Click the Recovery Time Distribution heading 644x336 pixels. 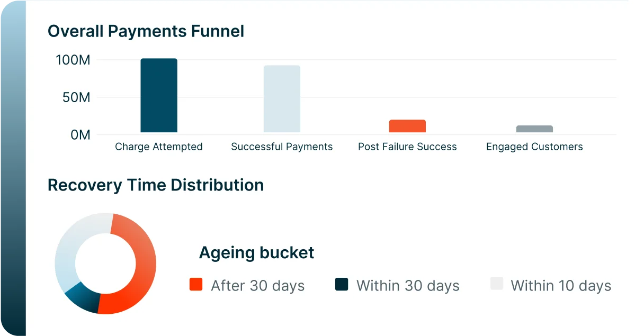click(x=156, y=185)
